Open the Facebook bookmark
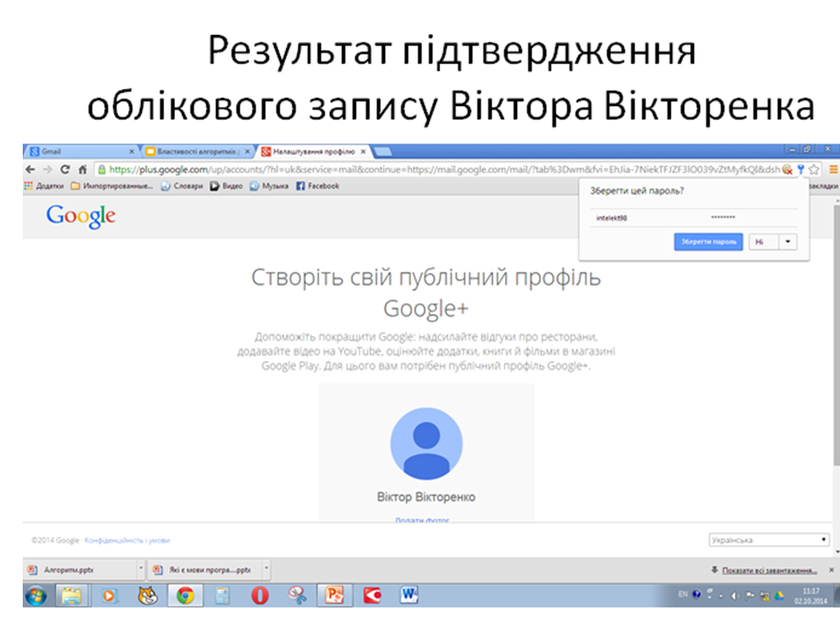This screenshot has height=630, width=840. pos(318,185)
